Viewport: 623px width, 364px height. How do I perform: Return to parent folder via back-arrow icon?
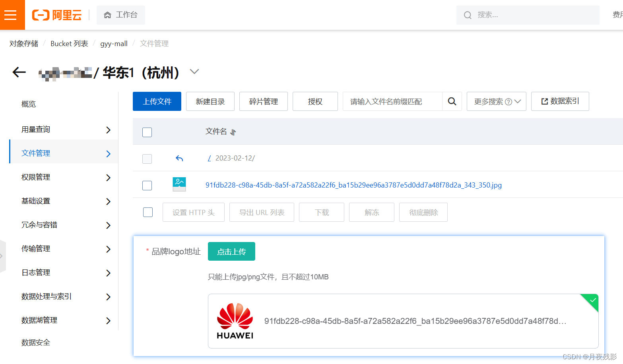coord(179,158)
